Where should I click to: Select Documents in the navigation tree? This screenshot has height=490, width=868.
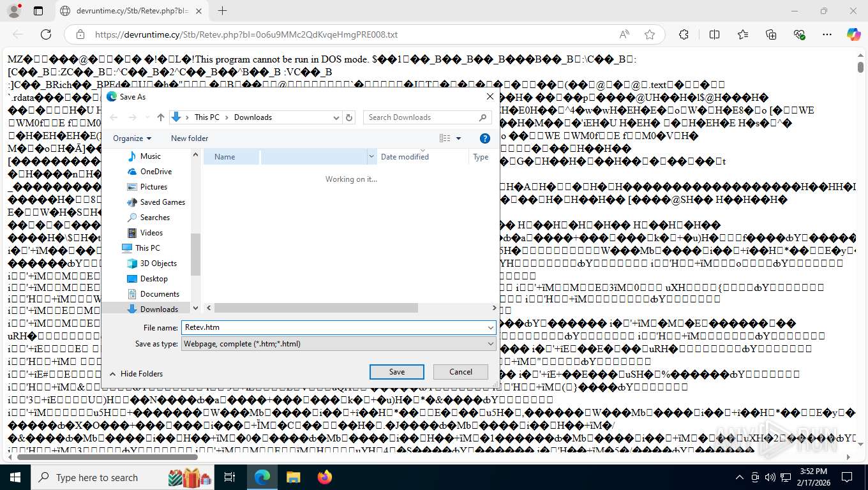pyautogui.click(x=160, y=294)
